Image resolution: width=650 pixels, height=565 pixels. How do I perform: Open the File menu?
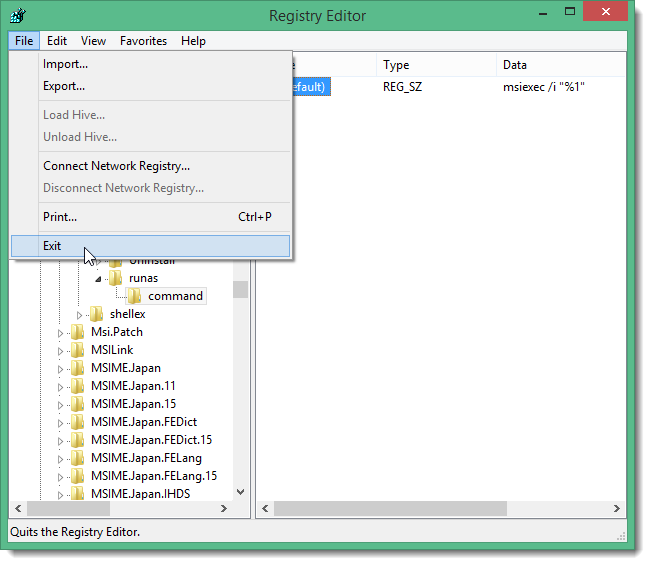click(x=24, y=41)
